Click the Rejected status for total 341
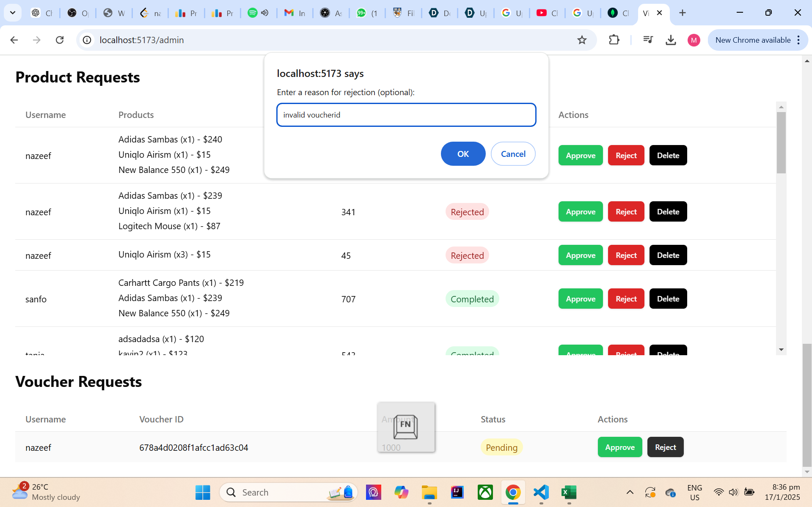Image resolution: width=812 pixels, height=507 pixels. pyautogui.click(x=467, y=212)
